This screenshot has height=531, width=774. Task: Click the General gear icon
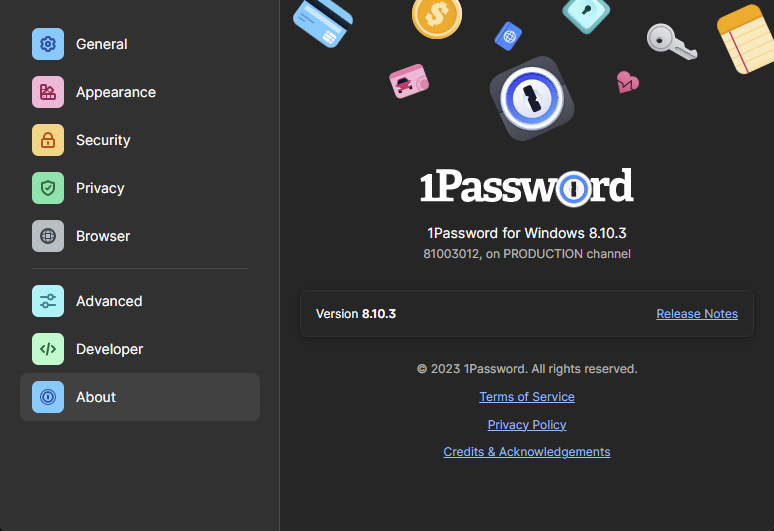[x=48, y=44]
